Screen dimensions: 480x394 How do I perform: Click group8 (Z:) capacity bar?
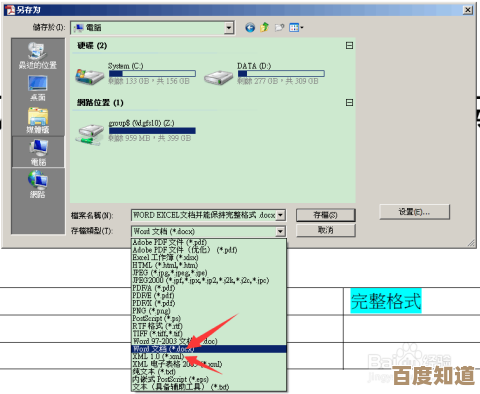(x=152, y=131)
